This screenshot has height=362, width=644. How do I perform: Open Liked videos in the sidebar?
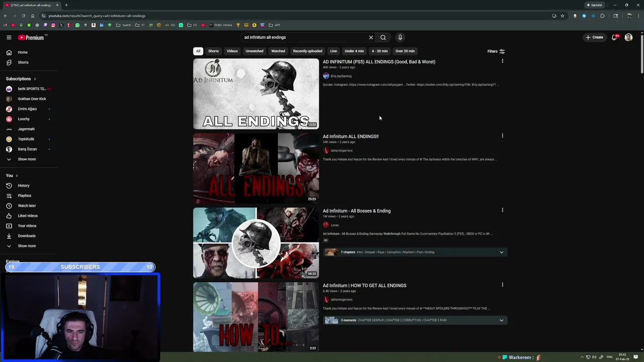click(29, 216)
